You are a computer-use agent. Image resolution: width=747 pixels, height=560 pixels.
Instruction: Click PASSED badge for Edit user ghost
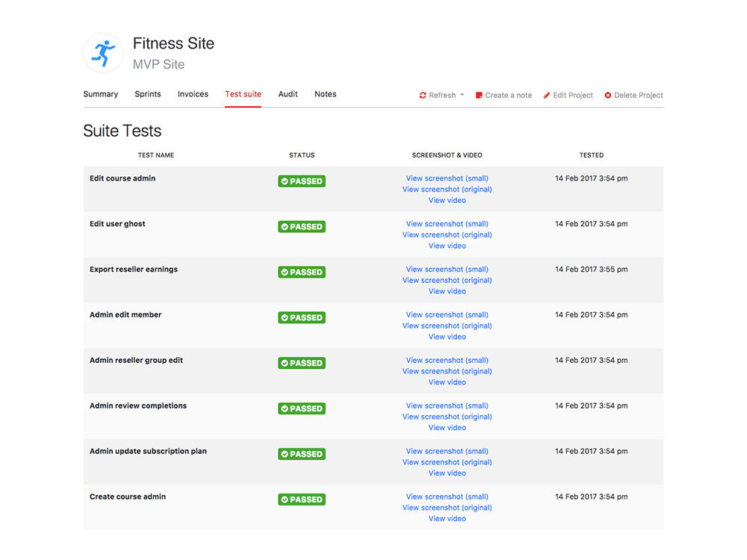pos(302,227)
